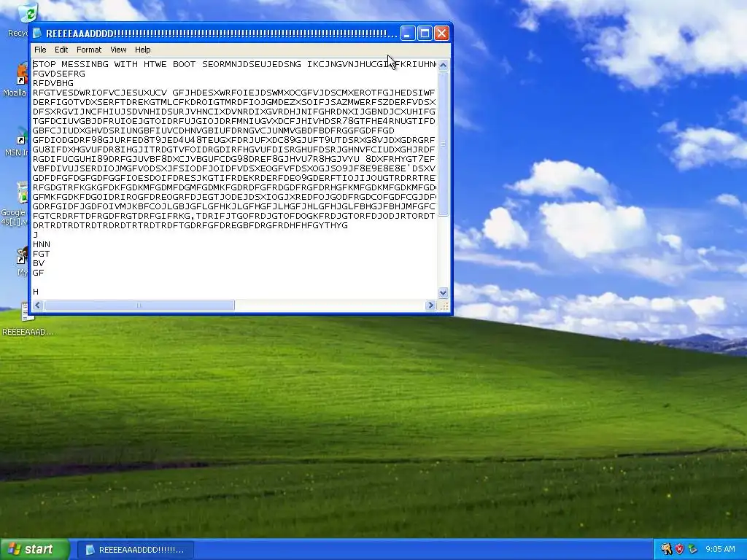
Task: Minimize the Notepad window
Action: click(407, 34)
